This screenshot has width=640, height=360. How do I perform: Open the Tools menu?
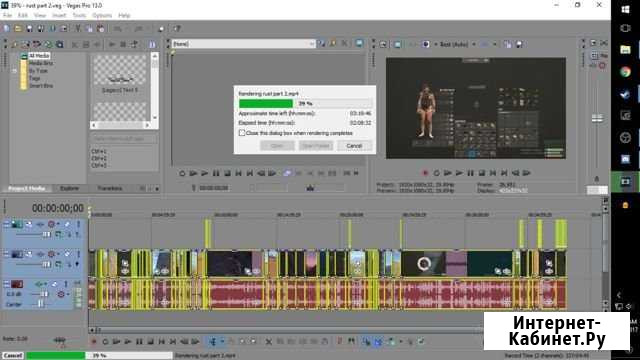point(79,16)
